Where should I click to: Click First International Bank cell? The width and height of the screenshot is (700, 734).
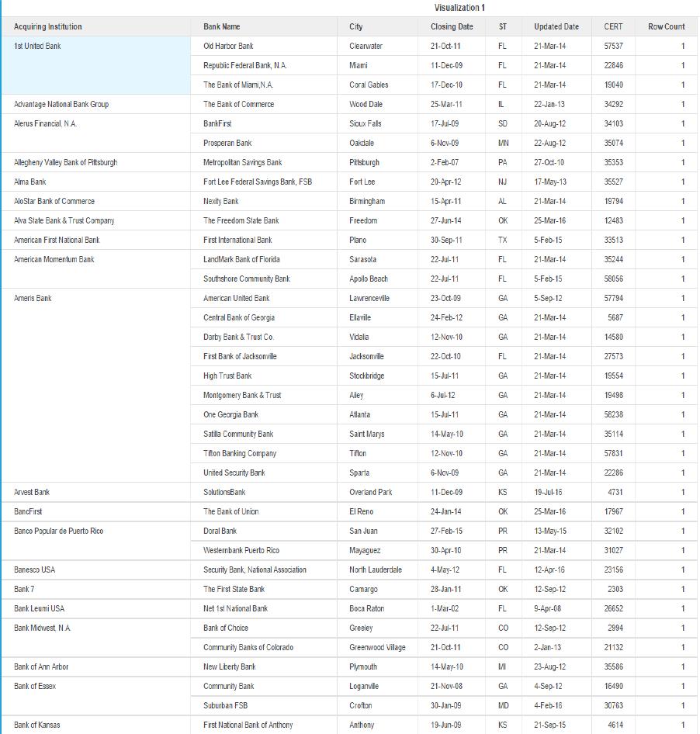(x=264, y=241)
